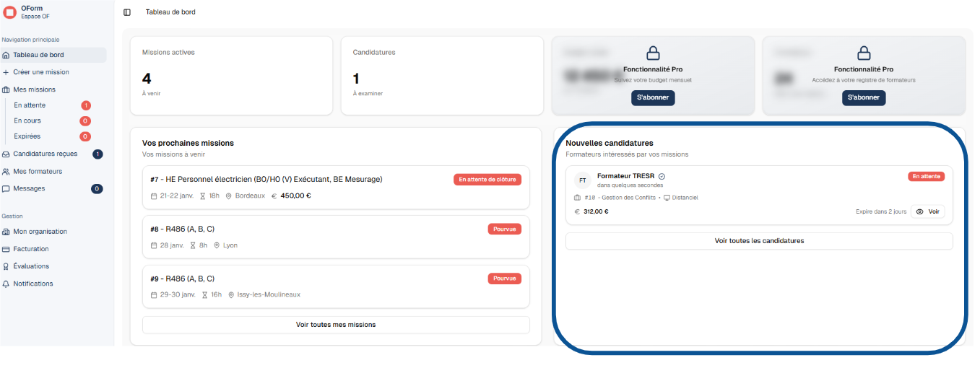Click the FT formateur avatar
This screenshot has width=980, height=368.
pos(582,180)
